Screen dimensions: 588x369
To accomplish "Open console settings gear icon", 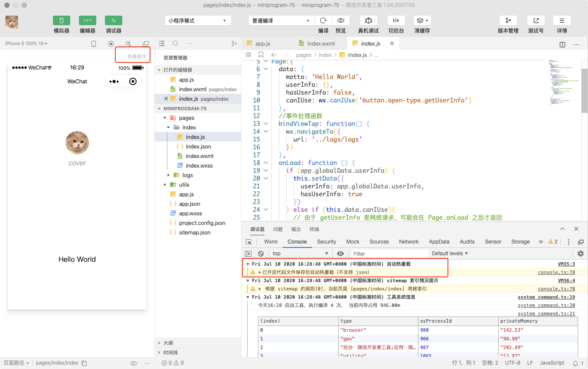I will pos(581,254).
